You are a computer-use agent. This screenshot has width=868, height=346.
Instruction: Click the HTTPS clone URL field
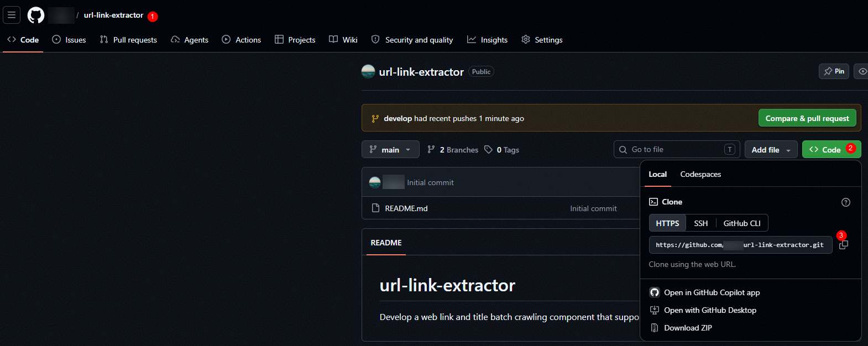[x=740, y=245]
